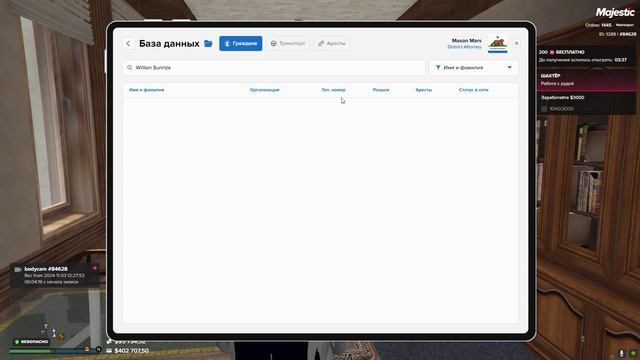Click the person icon on Граждане tab
640x360 pixels.
coord(227,43)
